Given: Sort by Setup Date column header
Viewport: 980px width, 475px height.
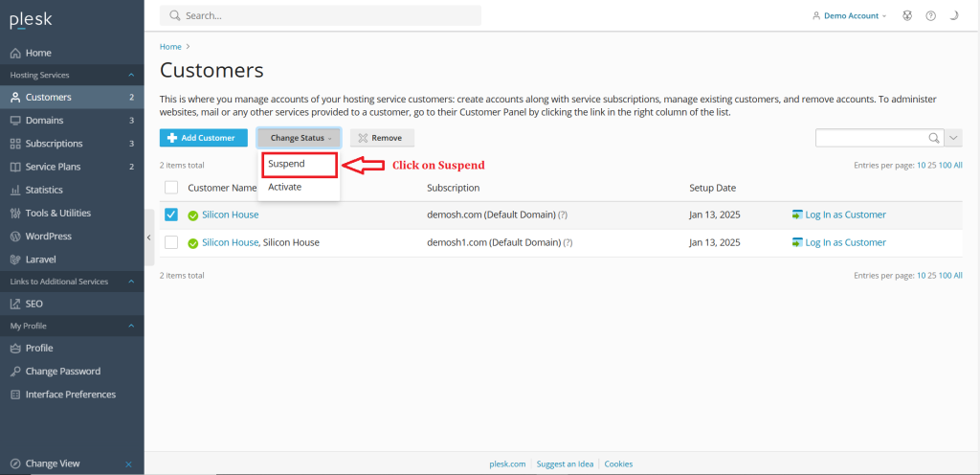Looking at the screenshot, I should (x=712, y=188).
